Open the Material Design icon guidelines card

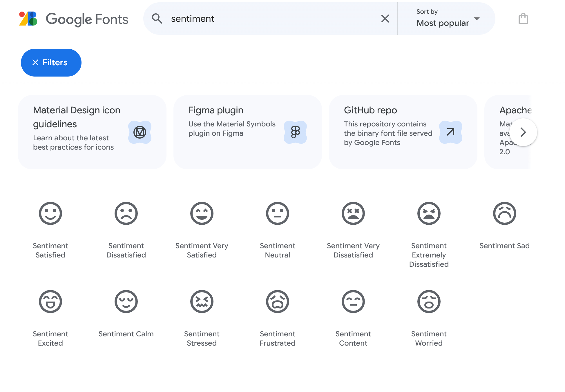coord(92,132)
